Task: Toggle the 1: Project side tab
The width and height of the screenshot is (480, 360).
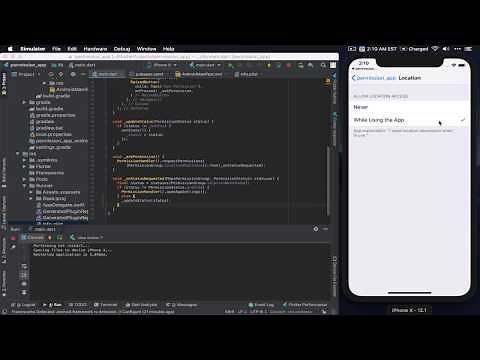Action: pyautogui.click(x=4, y=83)
